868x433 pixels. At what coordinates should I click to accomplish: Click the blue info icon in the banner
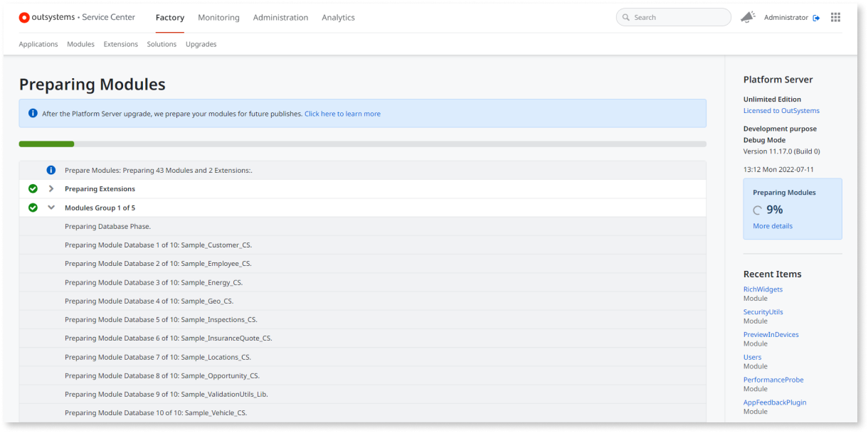pyautogui.click(x=33, y=112)
